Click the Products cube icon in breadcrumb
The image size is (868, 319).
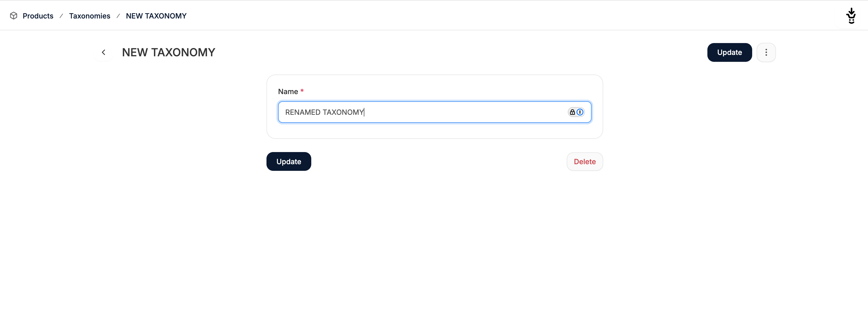[14, 16]
